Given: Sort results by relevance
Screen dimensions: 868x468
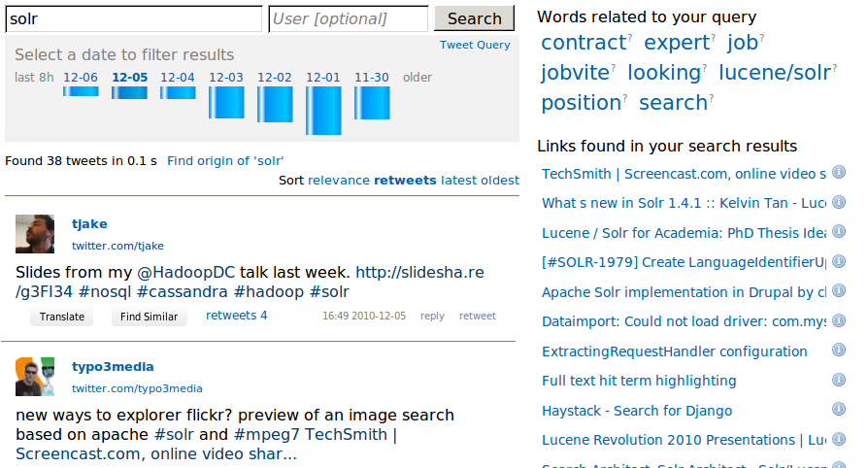Looking at the screenshot, I should click(x=339, y=180).
